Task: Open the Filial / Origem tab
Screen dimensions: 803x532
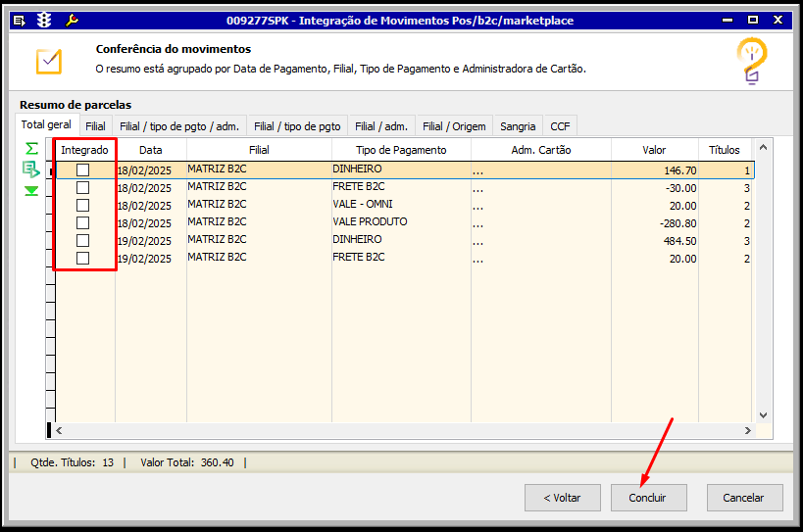Action: pyautogui.click(x=454, y=126)
